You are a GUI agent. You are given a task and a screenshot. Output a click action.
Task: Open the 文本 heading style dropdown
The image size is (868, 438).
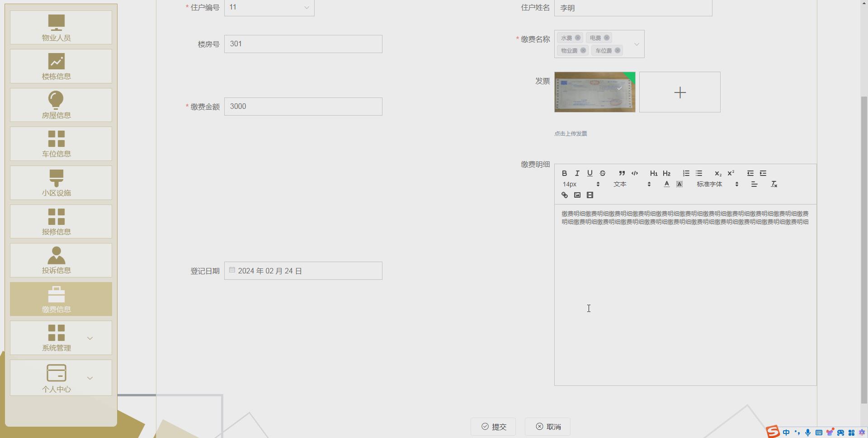[x=632, y=184]
